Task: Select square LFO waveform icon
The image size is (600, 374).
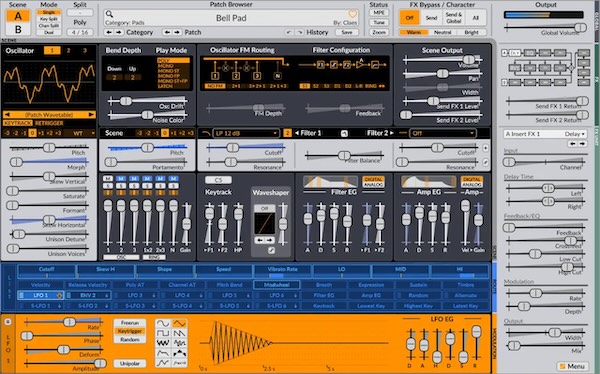Action: pos(163,333)
